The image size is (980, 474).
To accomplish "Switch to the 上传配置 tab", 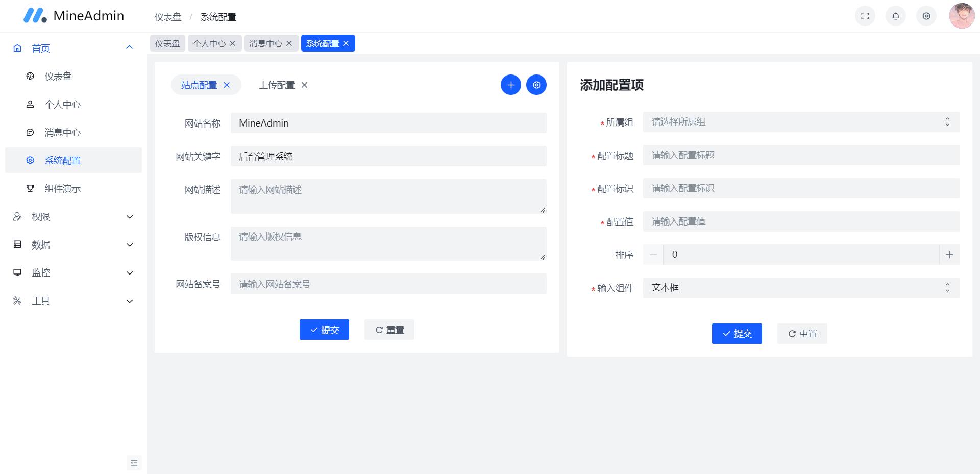I will (x=277, y=85).
